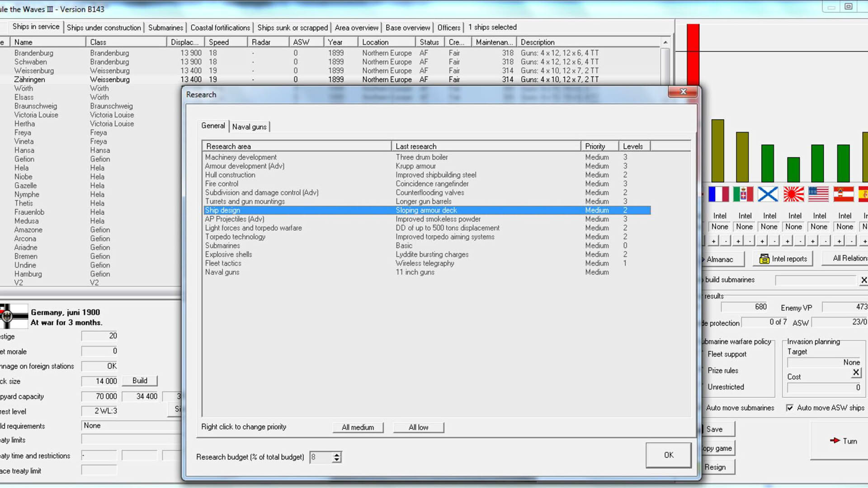Increase France intel with plus button

point(714,241)
